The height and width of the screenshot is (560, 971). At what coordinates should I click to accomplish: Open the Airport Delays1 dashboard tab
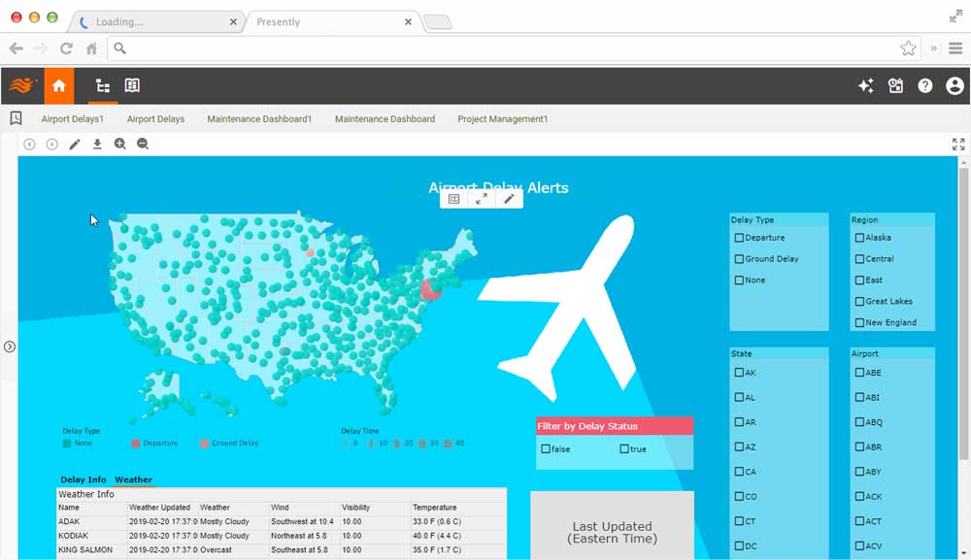pyautogui.click(x=73, y=118)
